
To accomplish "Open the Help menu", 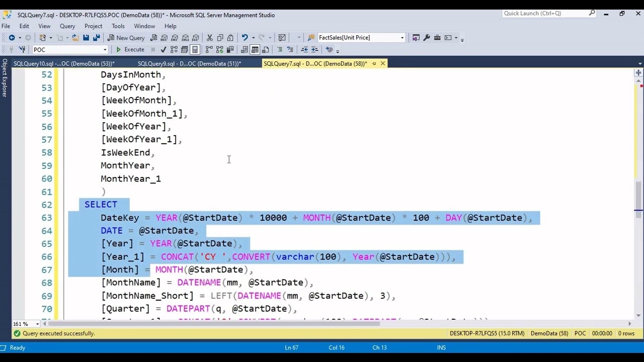I will 170,26.
